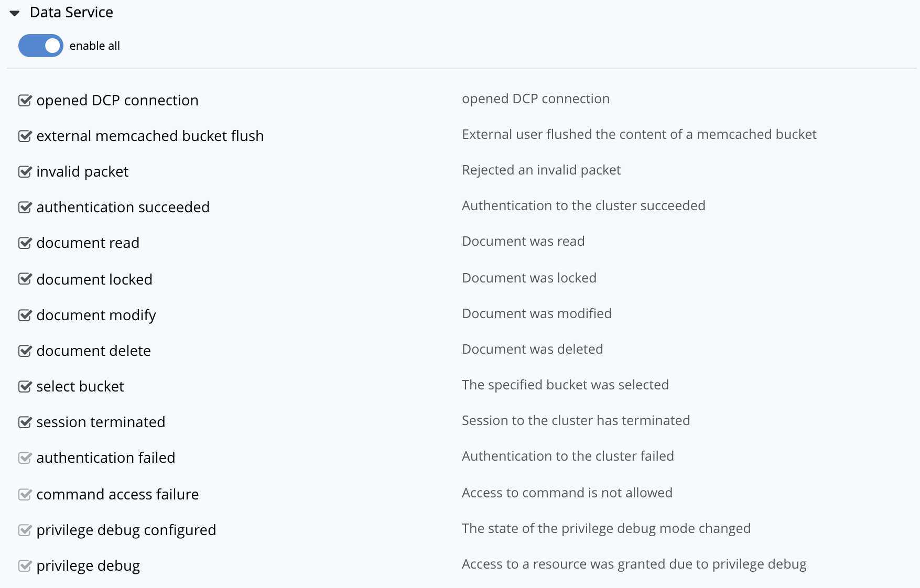
Task: Uncheck the 'document delete' event
Action: pyautogui.click(x=24, y=350)
